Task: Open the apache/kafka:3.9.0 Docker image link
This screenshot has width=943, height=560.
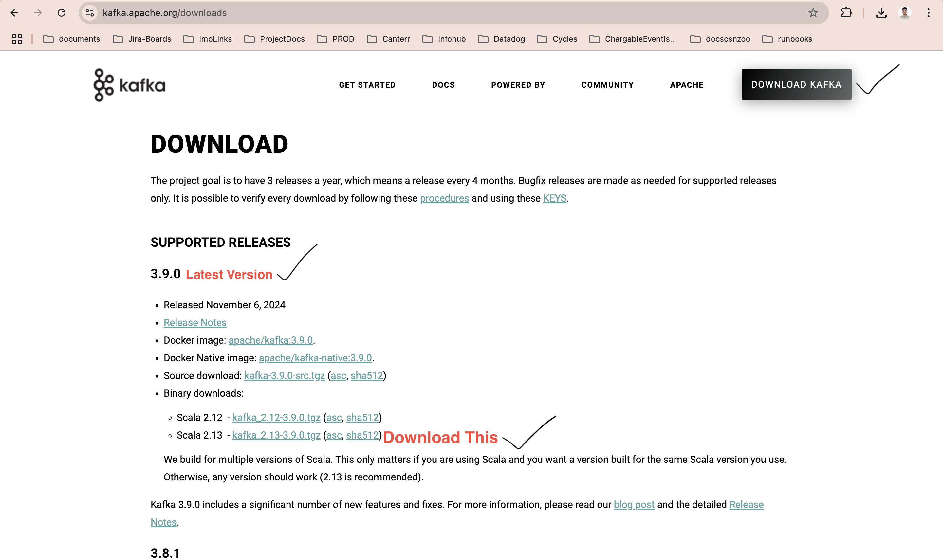Action: tap(270, 340)
